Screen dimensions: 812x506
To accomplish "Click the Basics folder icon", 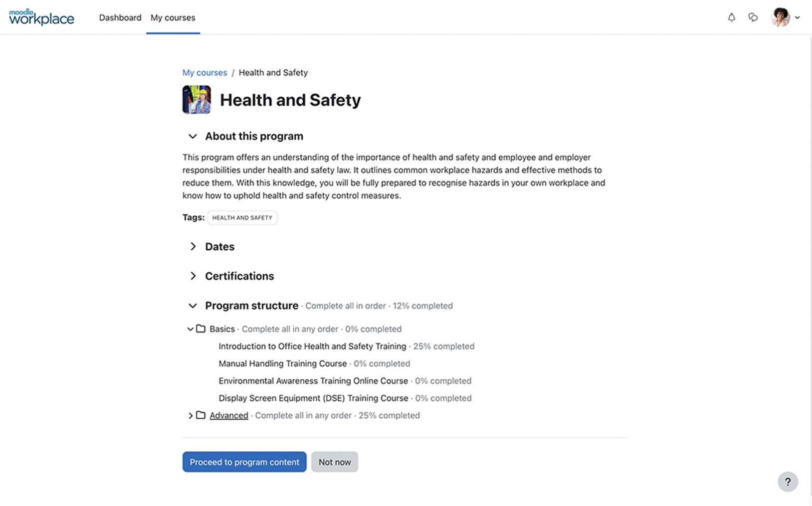I will (x=201, y=329).
